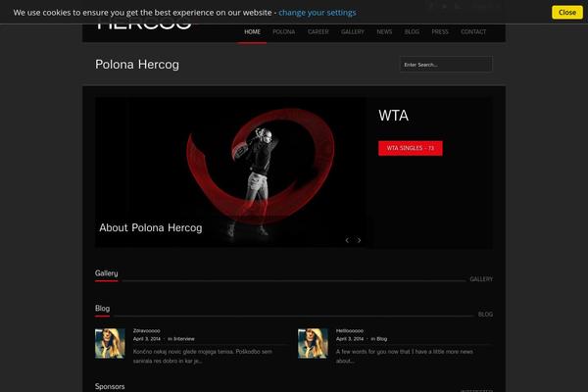The image size is (588, 392).
Task: Follow the BLOG link beside the Blog heading
Action: (485, 315)
